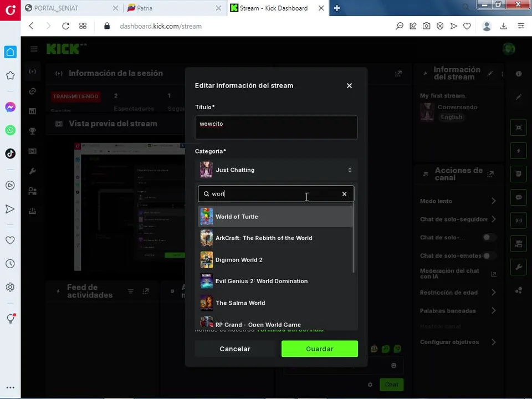Open the profile account icon in the toolbar
The image size is (532, 399).
tap(487, 26)
